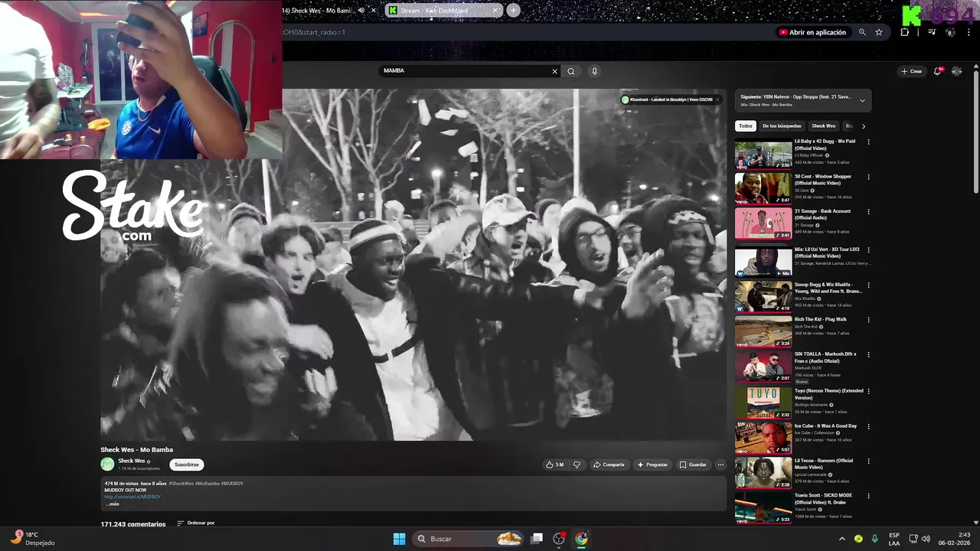Screen dimensions: 980x551
Task: Subscribe with the Suscribirse button
Action: click(x=187, y=465)
